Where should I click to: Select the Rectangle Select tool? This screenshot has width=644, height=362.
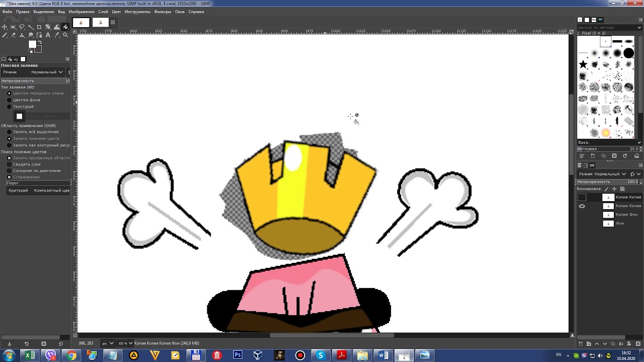click(x=13, y=27)
